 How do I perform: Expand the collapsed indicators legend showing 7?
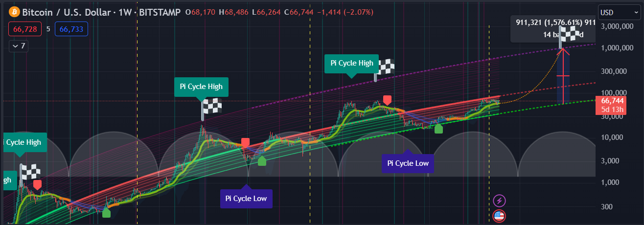(x=19, y=46)
